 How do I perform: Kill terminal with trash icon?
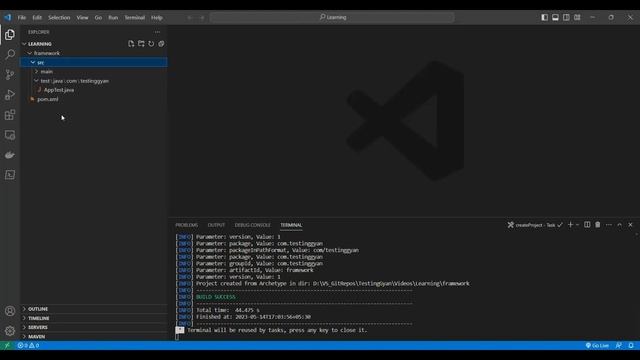point(598,225)
